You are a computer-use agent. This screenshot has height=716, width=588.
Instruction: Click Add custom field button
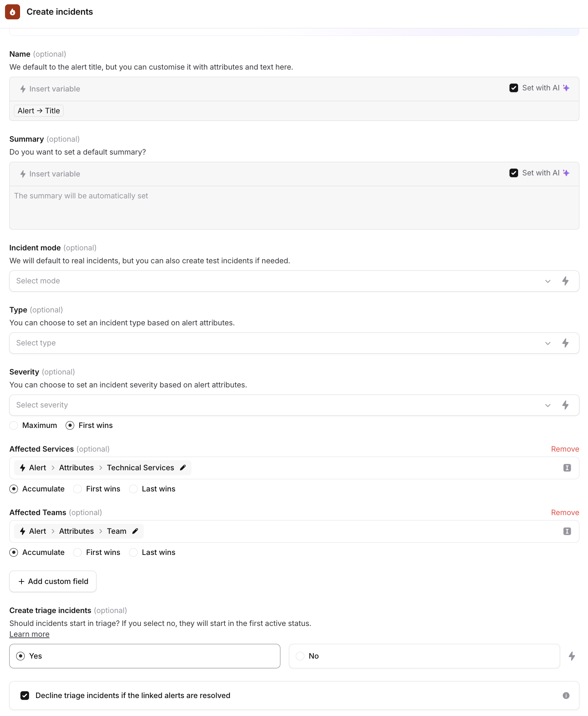click(x=53, y=581)
